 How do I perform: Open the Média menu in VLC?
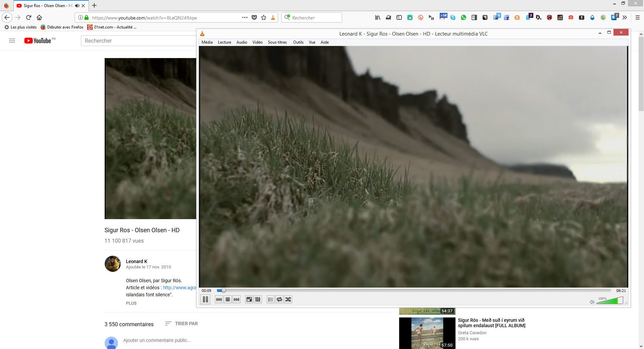207,42
